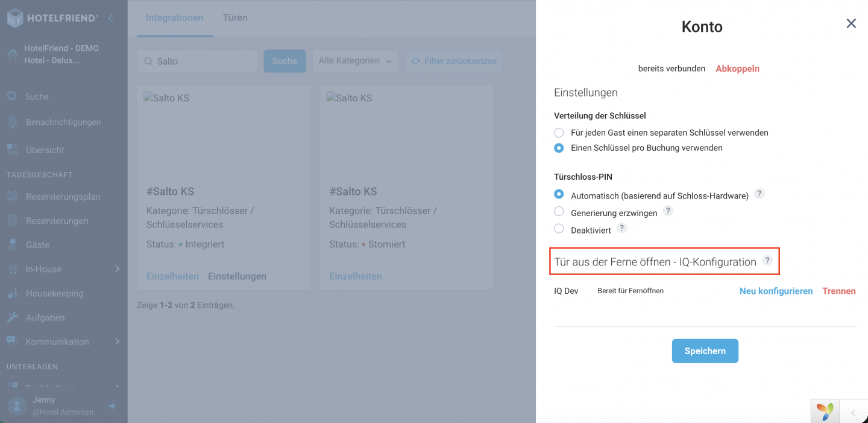
Task: Click the Salto search input field
Action: (x=197, y=61)
